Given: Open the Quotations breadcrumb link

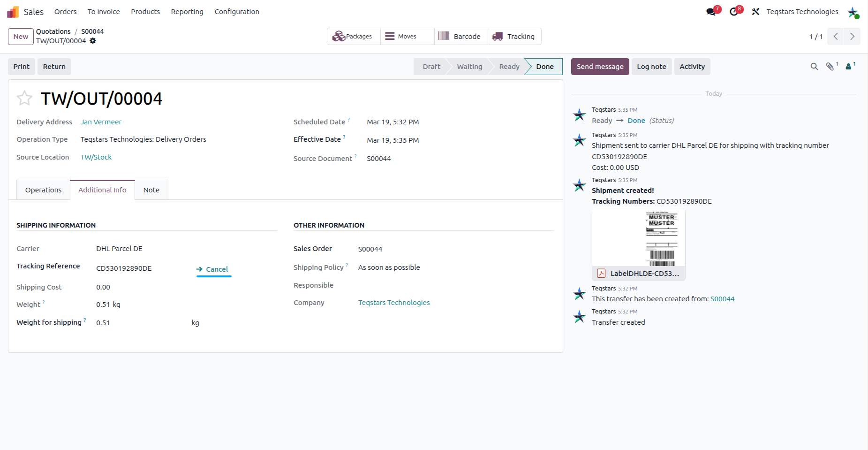Looking at the screenshot, I should 53,31.
